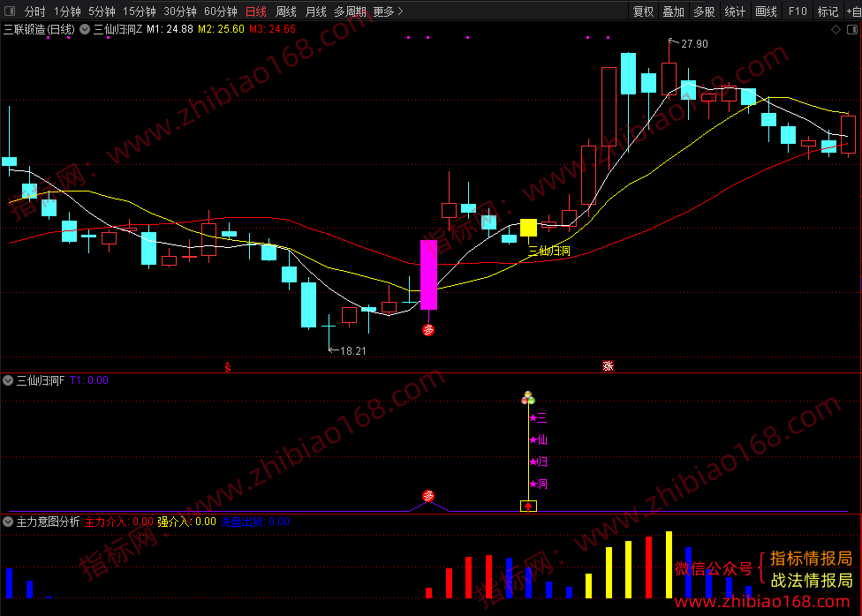This screenshot has width=862, height=616.
Task: Open F10 company info
Action: pyautogui.click(x=798, y=11)
